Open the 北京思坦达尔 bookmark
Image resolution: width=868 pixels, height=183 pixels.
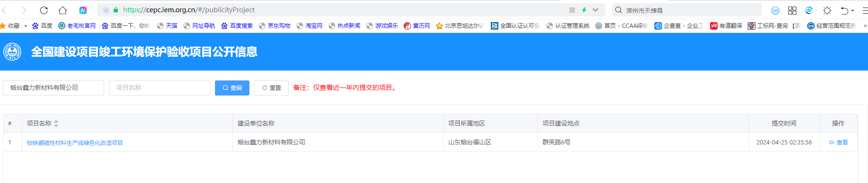(x=460, y=26)
